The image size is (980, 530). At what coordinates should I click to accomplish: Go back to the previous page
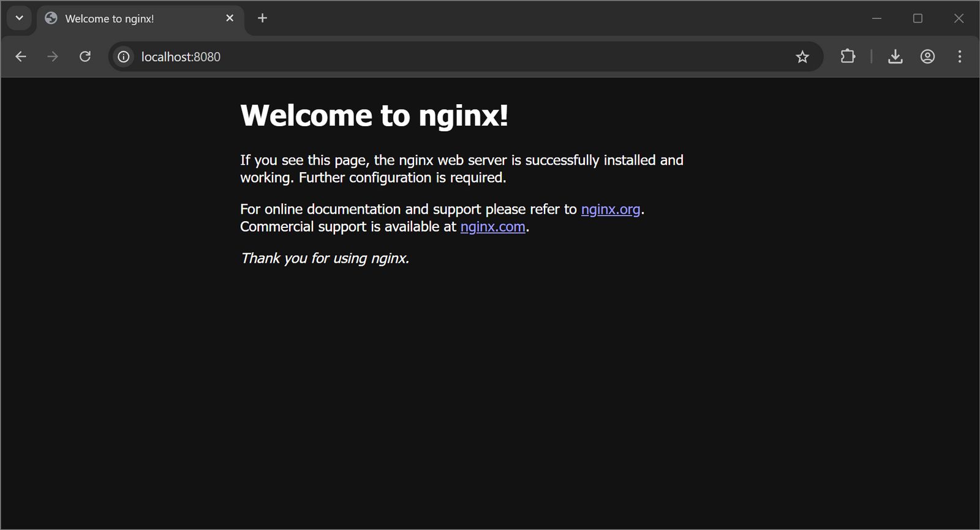[x=21, y=57]
